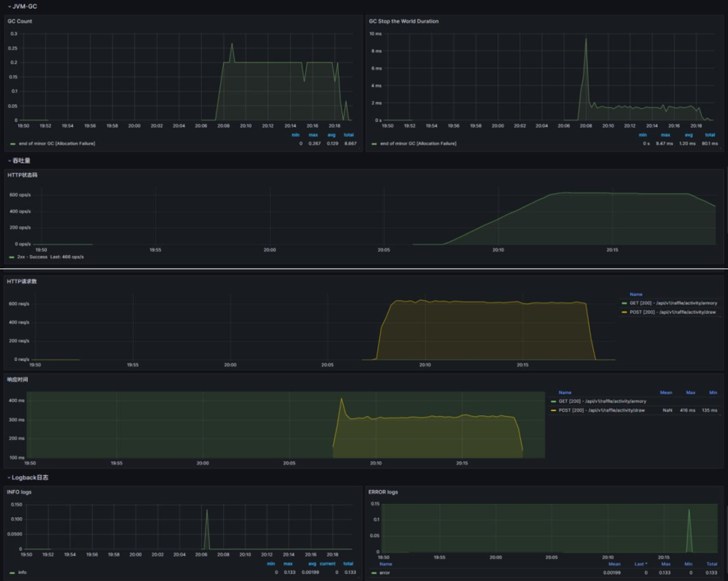Sort ERROR logs legend by Last *

click(x=641, y=564)
